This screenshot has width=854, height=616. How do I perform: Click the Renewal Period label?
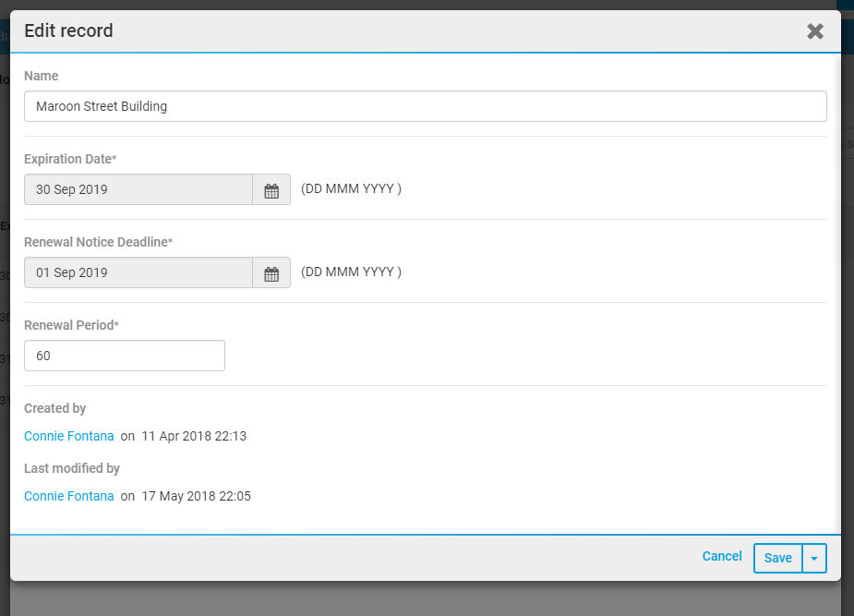pos(71,325)
